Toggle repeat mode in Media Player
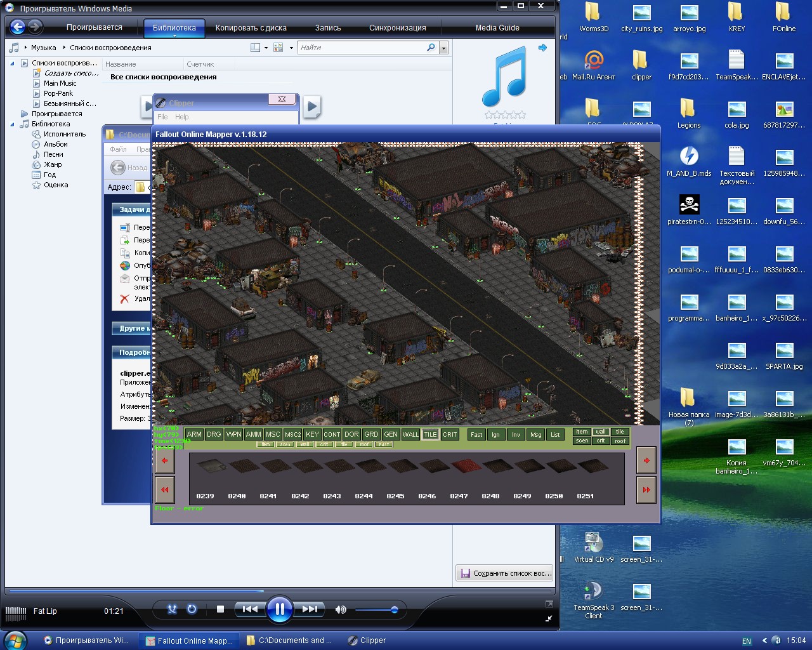The height and width of the screenshot is (650, 812). 192,609
